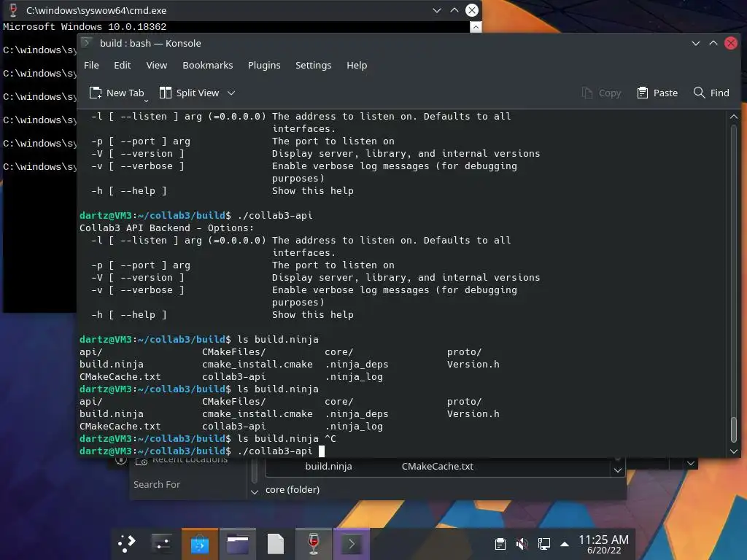Open the View menu in Konsole
Viewport: 747px width, 560px height.
click(157, 65)
